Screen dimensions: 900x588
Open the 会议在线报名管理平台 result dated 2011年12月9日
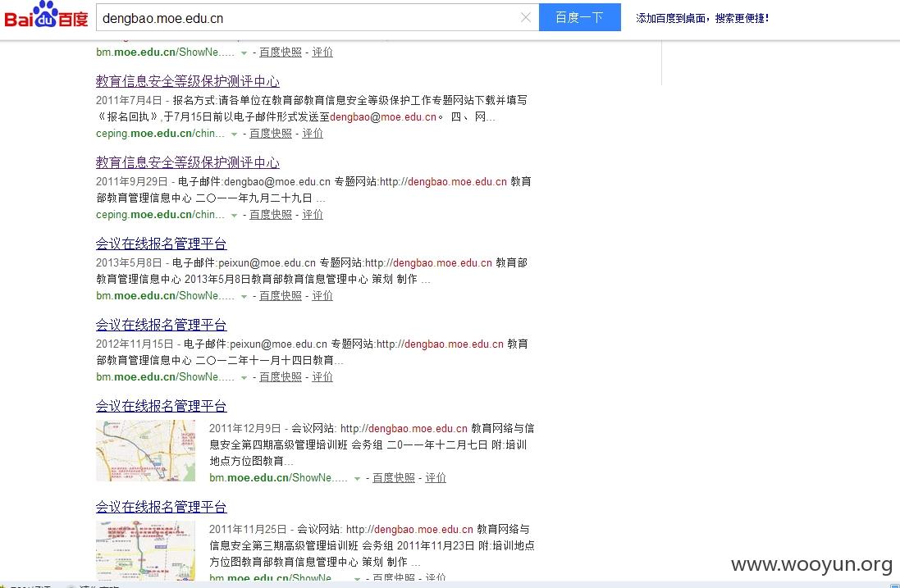pos(162,406)
